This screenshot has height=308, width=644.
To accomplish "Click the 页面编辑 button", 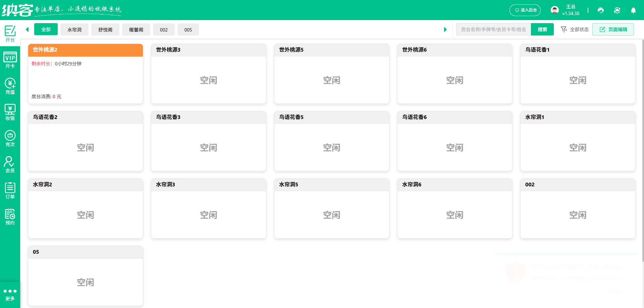I will (x=613, y=29).
